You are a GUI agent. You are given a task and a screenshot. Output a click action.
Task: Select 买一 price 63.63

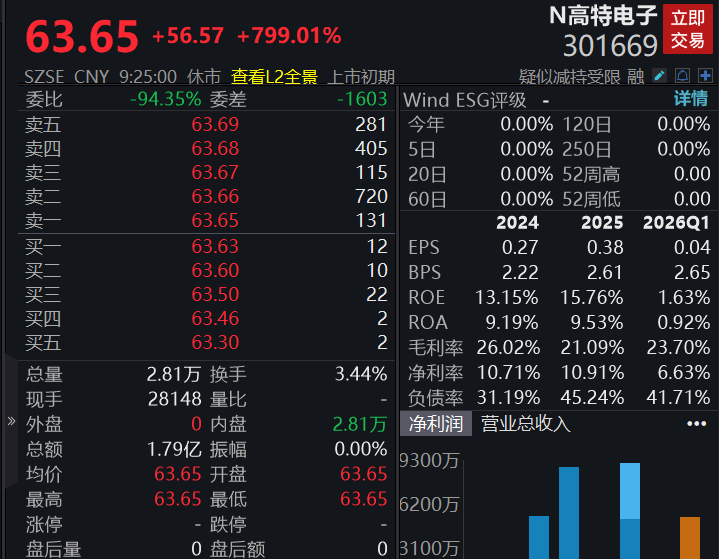pos(215,247)
